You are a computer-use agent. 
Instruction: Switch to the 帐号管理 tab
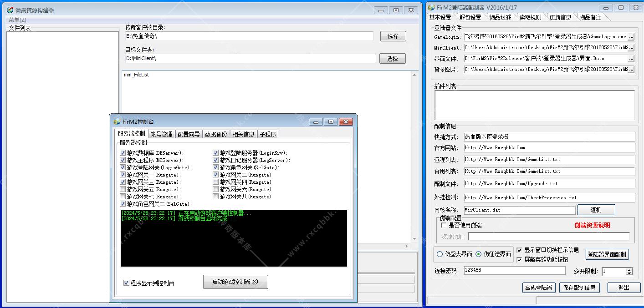coord(162,134)
